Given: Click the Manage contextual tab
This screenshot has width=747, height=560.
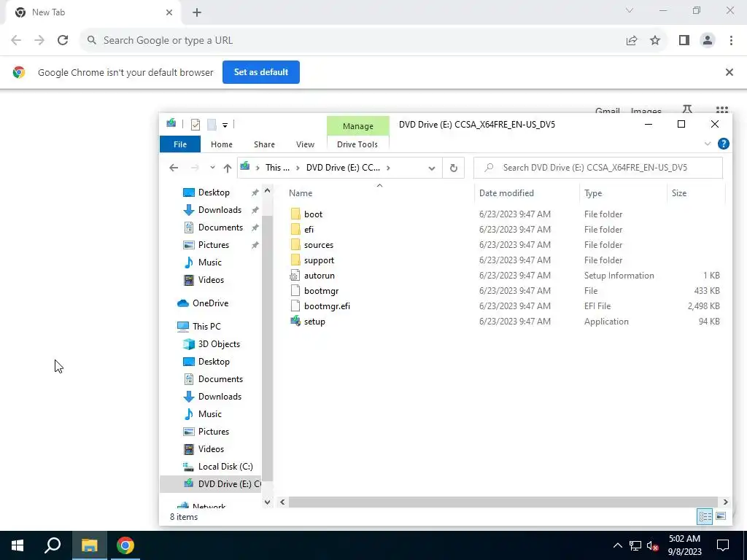Looking at the screenshot, I should 357,126.
